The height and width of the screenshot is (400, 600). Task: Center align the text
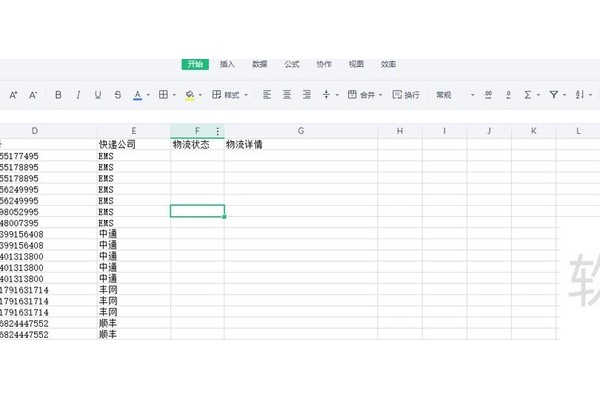tap(287, 95)
